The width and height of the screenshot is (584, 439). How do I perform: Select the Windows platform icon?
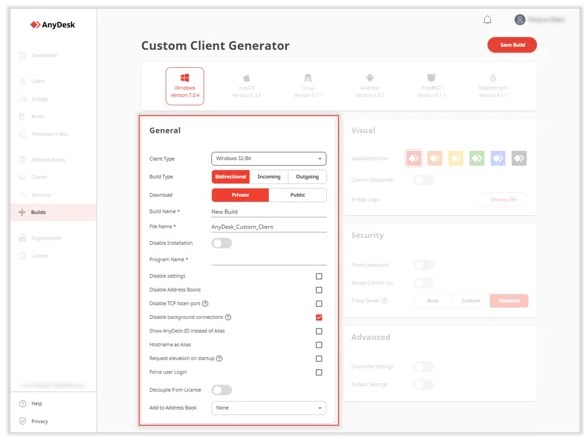click(185, 78)
